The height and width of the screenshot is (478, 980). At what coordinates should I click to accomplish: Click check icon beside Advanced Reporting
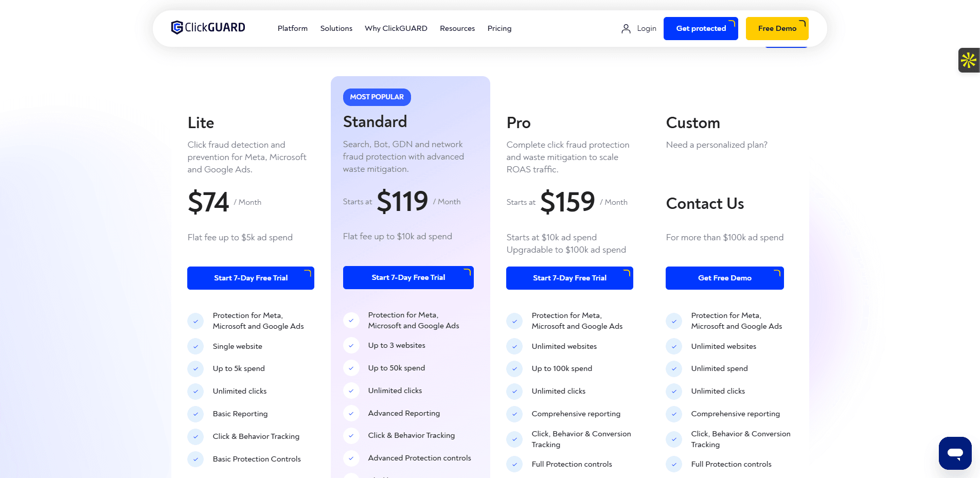(x=351, y=413)
